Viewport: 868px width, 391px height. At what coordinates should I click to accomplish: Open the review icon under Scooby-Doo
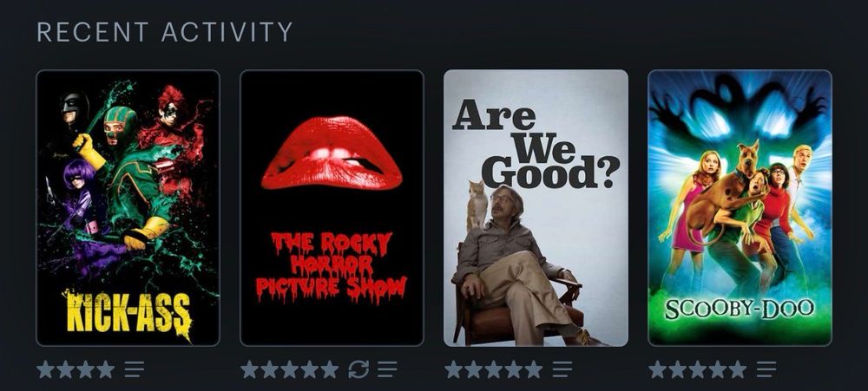click(x=766, y=368)
